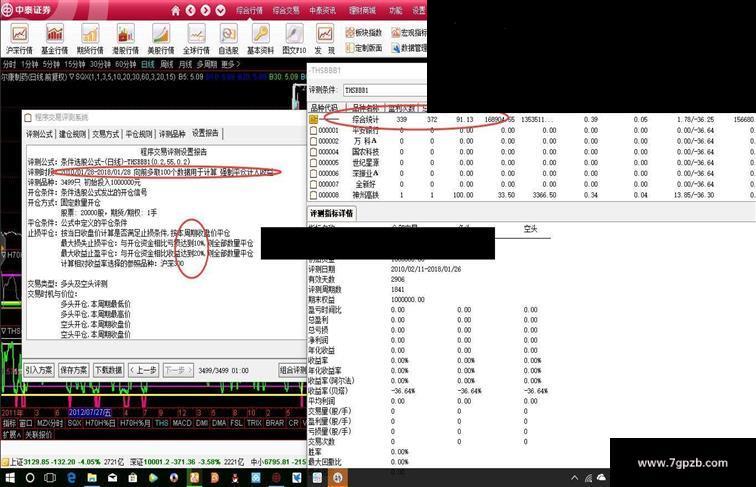
Task: Open 关联报价 tab
Action: (39, 434)
